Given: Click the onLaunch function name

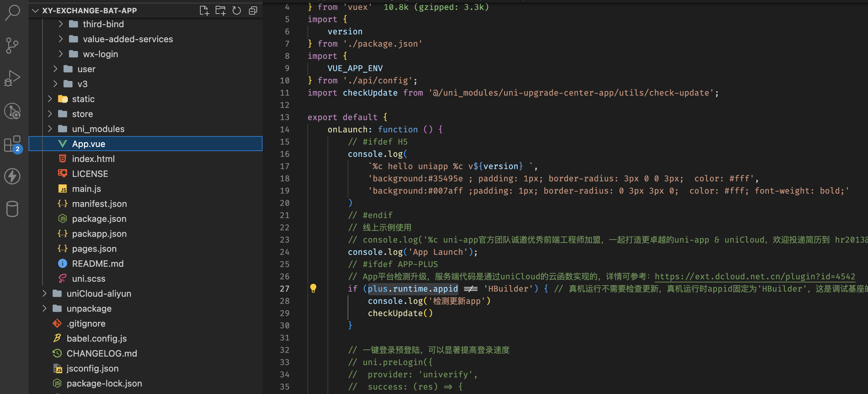Looking at the screenshot, I should point(348,129).
